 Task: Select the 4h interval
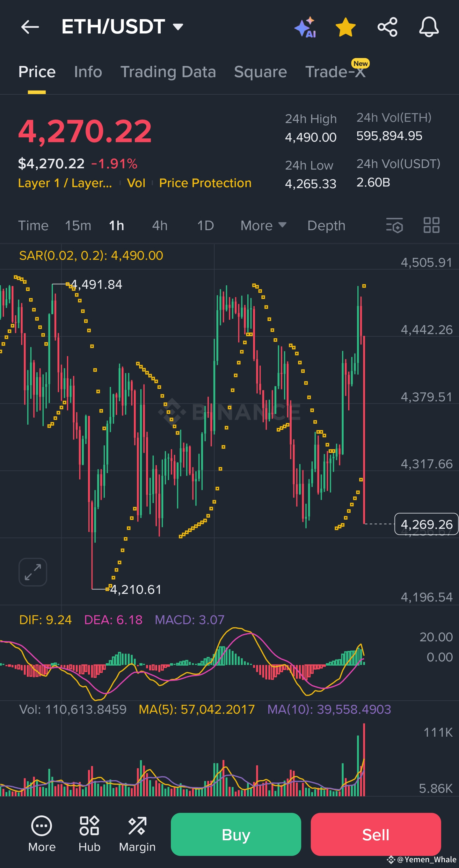click(x=160, y=225)
